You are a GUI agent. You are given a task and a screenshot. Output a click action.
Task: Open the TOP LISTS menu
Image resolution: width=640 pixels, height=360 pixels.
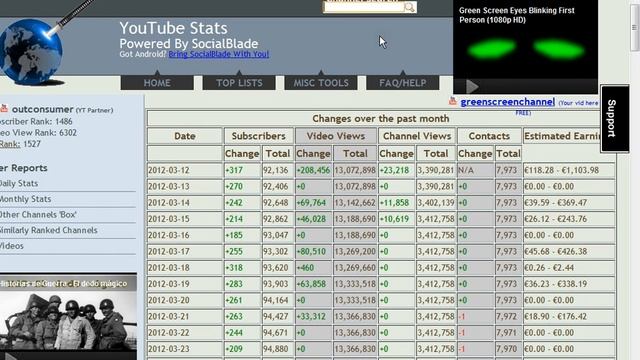[239, 83]
